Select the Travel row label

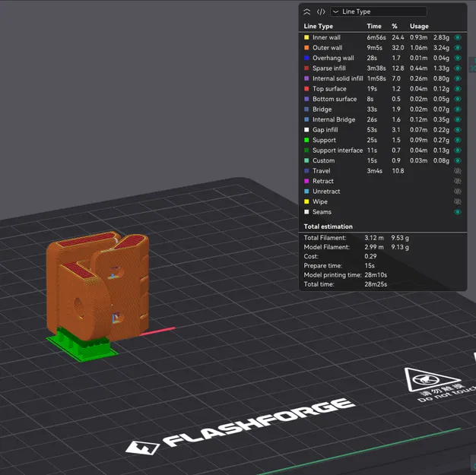point(321,171)
